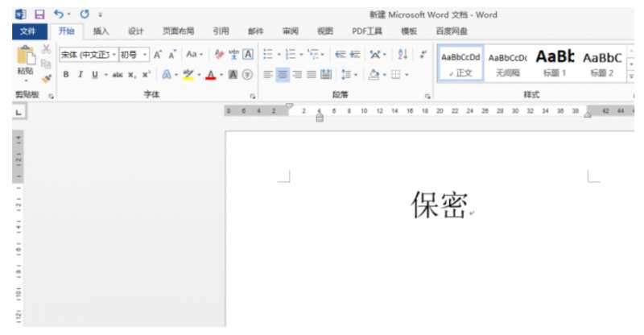
Task: Open the font size dropdown
Action: pos(146,55)
